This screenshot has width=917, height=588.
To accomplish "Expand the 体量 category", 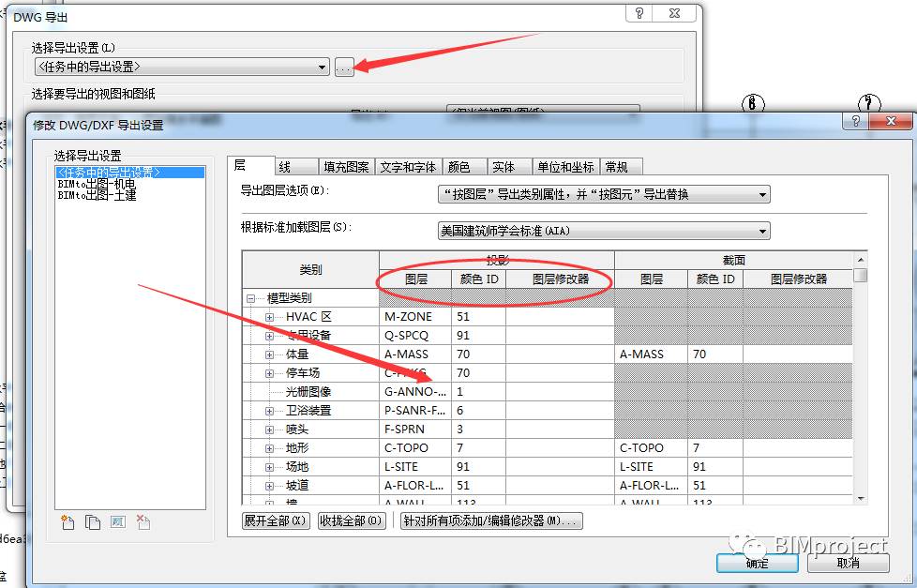I will (270, 354).
